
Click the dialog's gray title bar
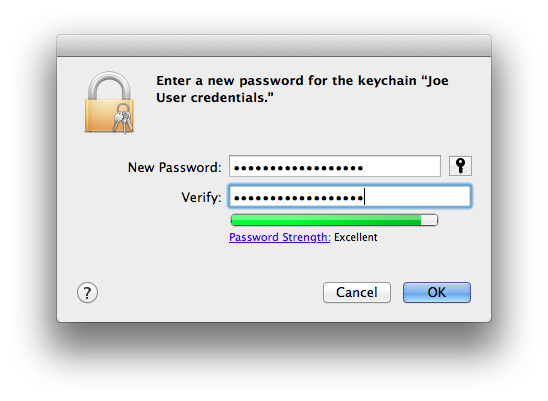pos(274,45)
